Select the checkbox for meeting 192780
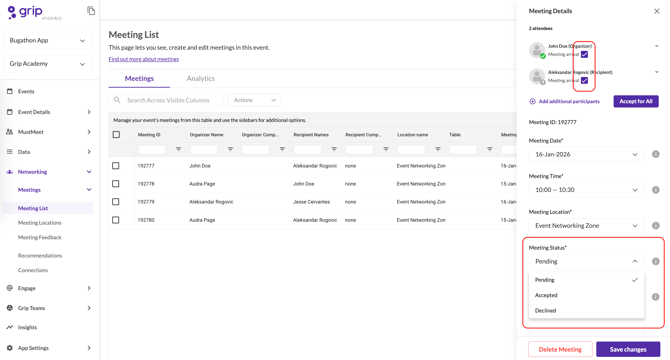 pyautogui.click(x=116, y=220)
